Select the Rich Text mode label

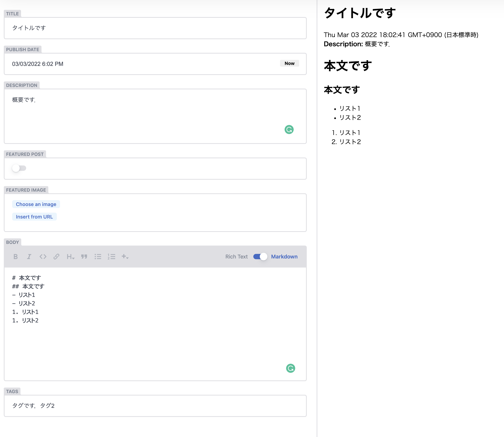tap(236, 257)
